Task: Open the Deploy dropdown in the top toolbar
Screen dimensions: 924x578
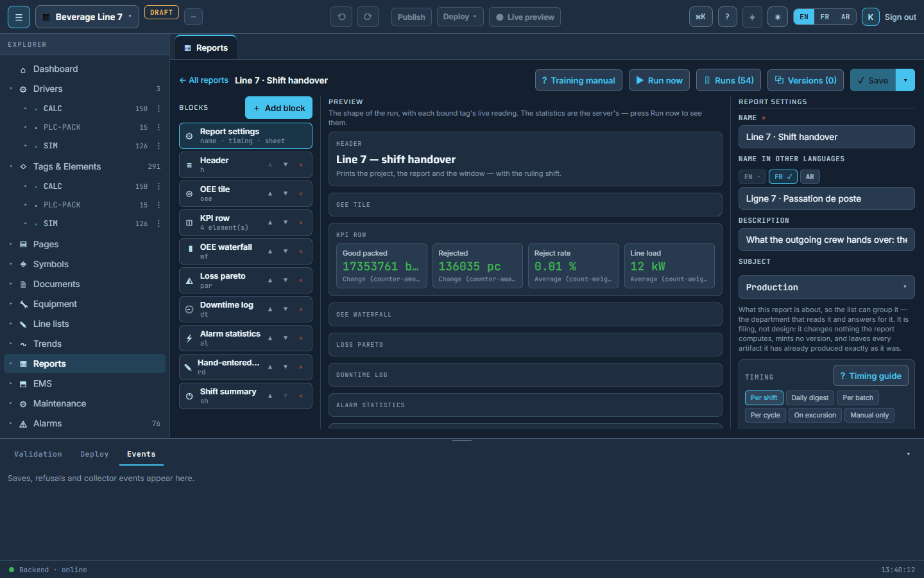Action: point(460,17)
